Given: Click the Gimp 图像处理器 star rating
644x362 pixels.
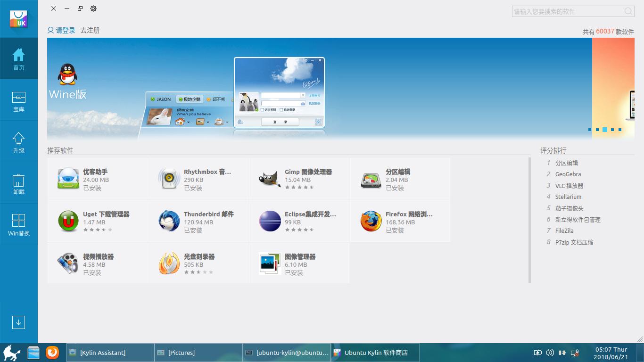Looking at the screenshot, I should tap(299, 188).
